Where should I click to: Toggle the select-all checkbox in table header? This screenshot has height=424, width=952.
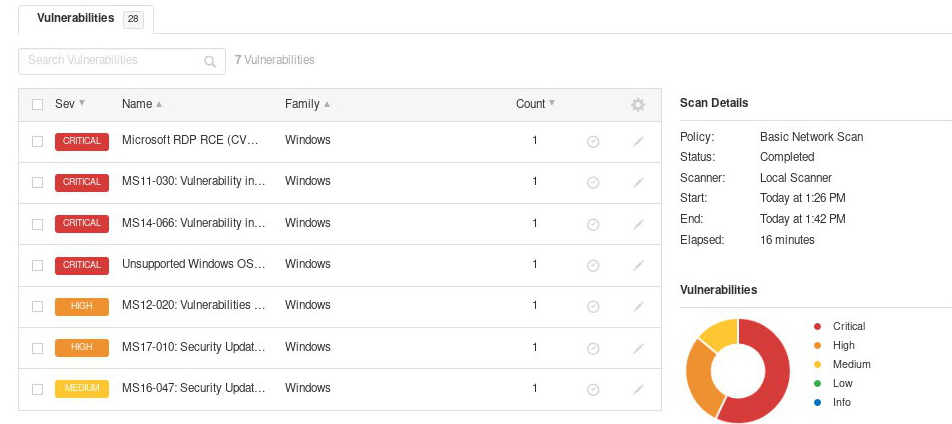click(37, 104)
